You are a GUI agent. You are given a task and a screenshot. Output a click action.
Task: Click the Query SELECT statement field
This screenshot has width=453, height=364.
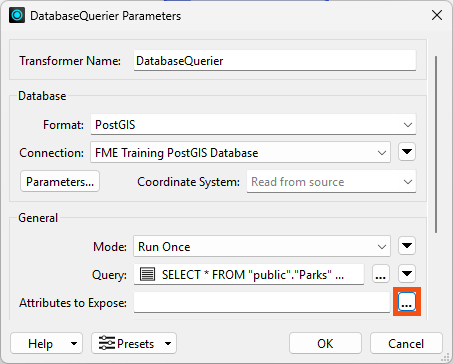coord(249,274)
